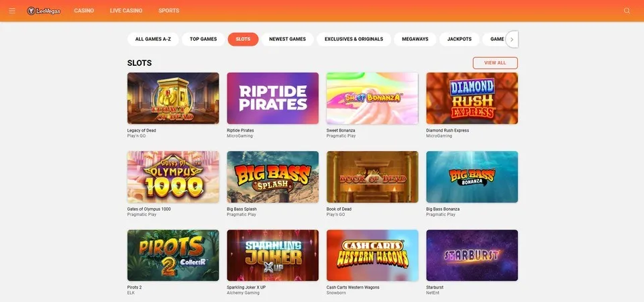Launch the Starburst game thumbnail
Viewport: 644px width, 302px height.
pos(472,255)
